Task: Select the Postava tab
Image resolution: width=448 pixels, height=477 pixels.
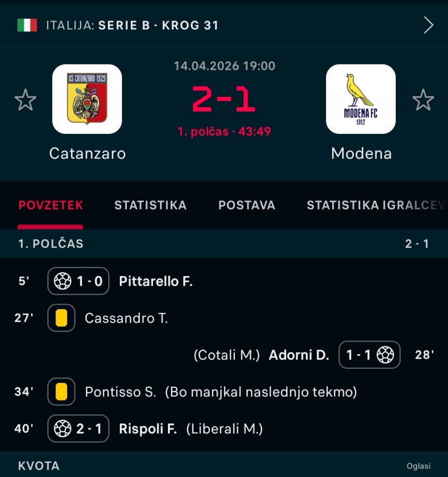Action: (247, 205)
